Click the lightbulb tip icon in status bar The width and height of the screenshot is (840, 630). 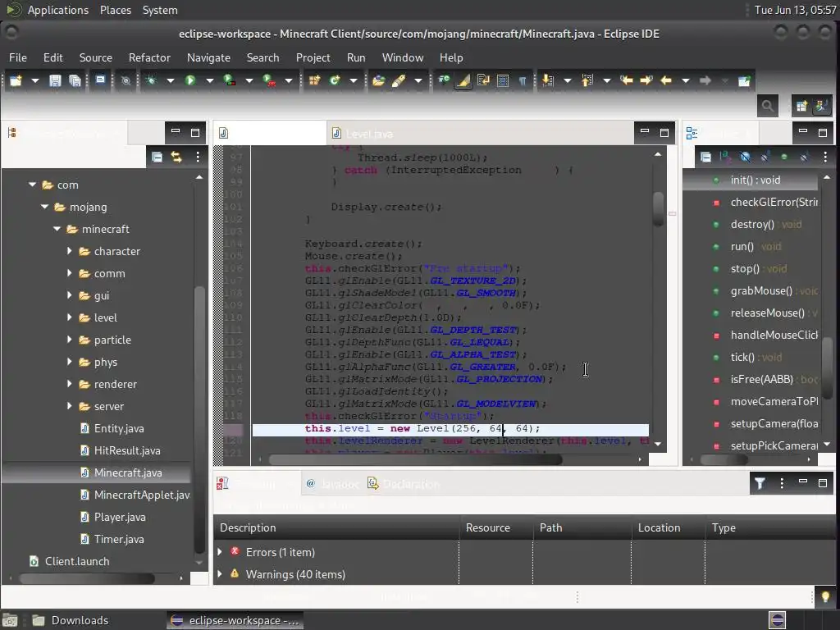pos(825,597)
